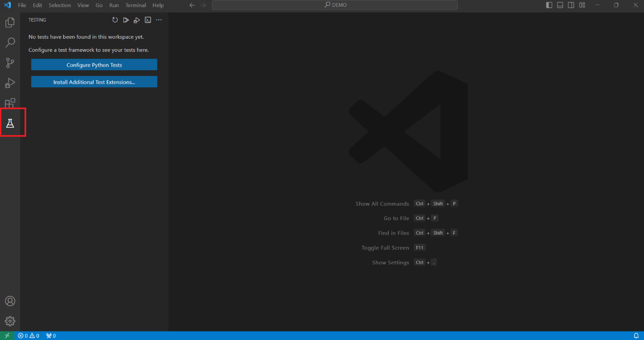Run all tests with the play icon
Viewport: 644px width, 340px height.
pyautogui.click(x=126, y=20)
